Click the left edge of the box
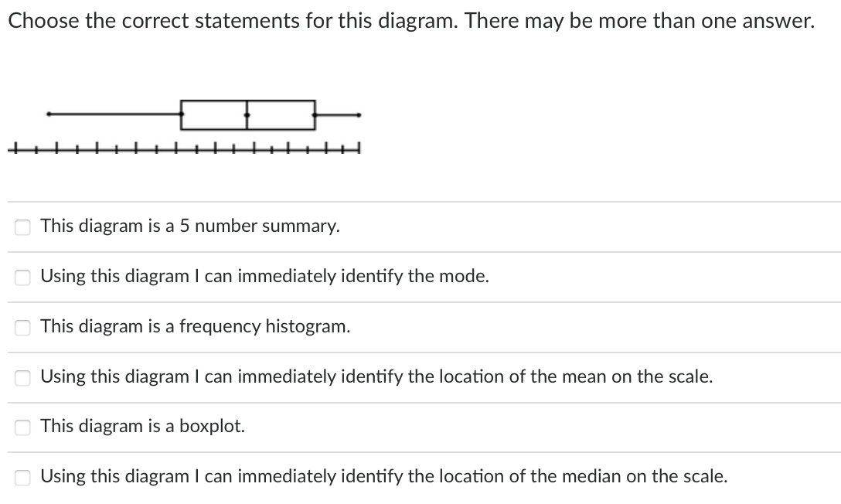 pyautogui.click(x=180, y=114)
